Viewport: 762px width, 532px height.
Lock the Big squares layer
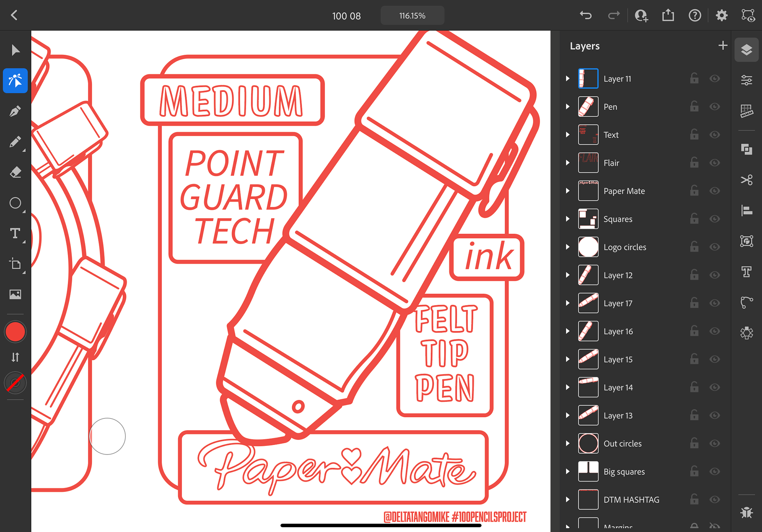(694, 471)
